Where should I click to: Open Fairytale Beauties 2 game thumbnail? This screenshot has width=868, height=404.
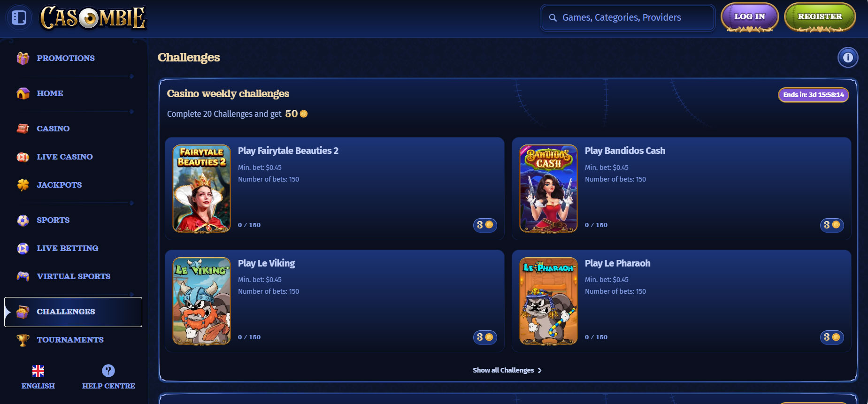(202, 189)
